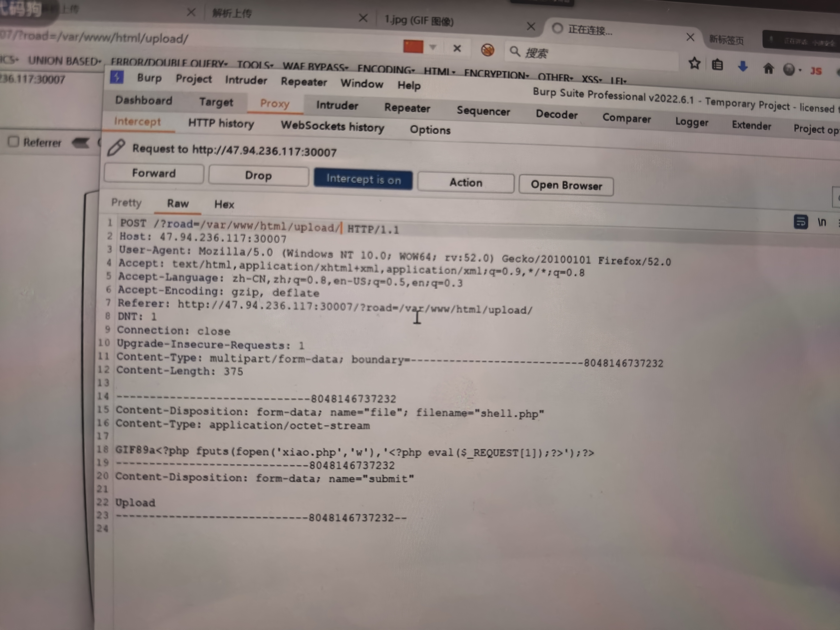Viewport: 840px width, 630px height.
Task: Click the red JS toggle icon
Action: coord(816,71)
